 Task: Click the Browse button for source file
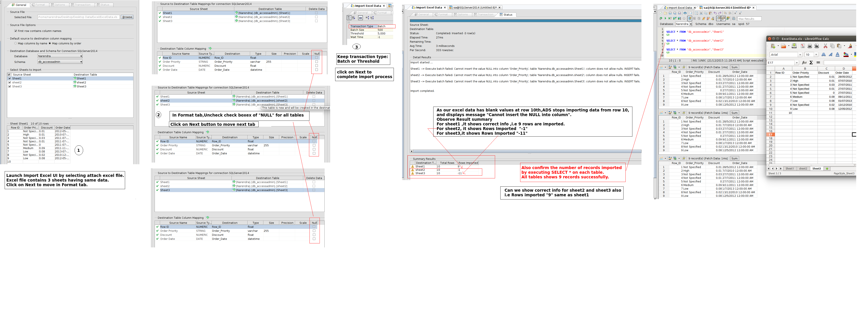(x=127, y=17)
